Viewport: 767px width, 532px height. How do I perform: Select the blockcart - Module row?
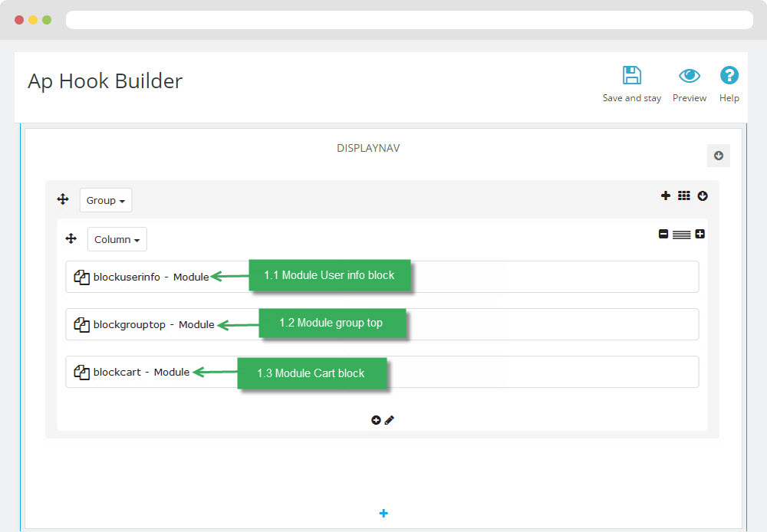pos(382,372)
